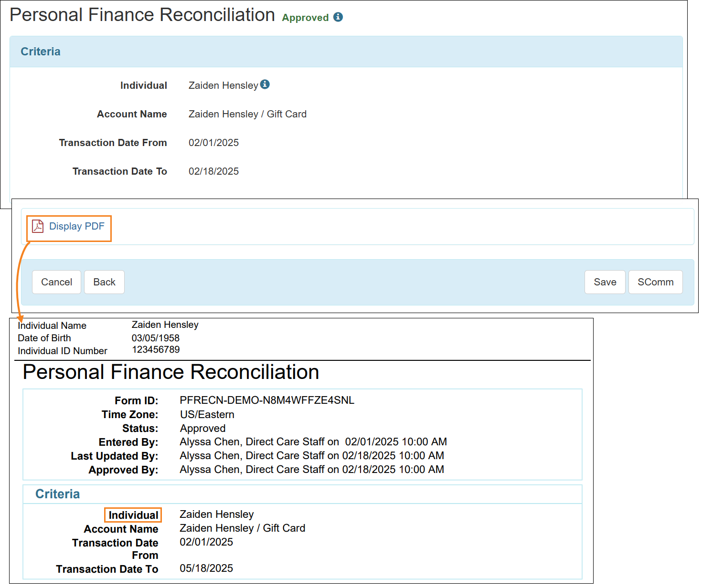Click highlighted Individual label in PDF

tap(133, 515)
